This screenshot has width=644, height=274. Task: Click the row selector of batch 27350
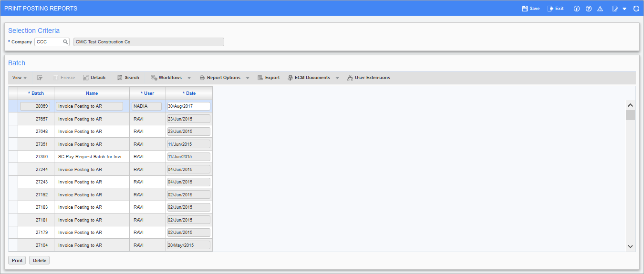pyautogui.click(x=13, y=157)
